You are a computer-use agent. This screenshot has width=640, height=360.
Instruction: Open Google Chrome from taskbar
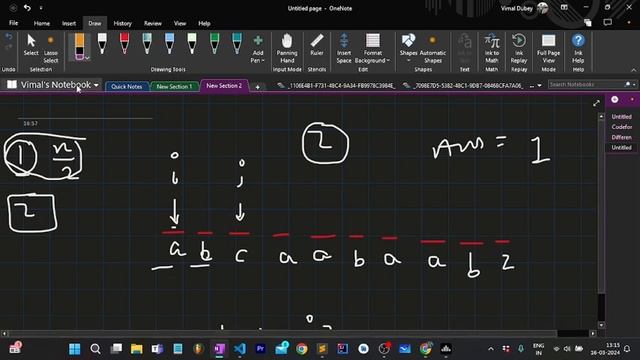coord(302,349)
